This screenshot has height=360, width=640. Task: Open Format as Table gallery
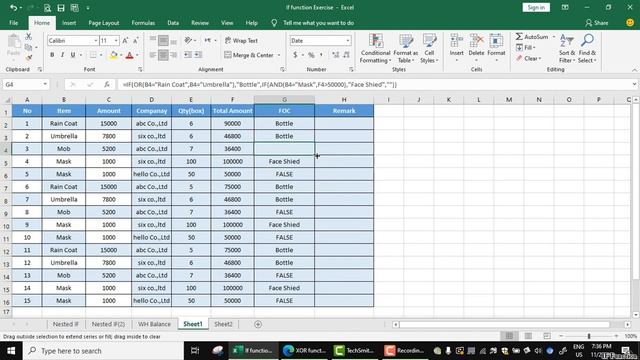[x=406, y=48]
